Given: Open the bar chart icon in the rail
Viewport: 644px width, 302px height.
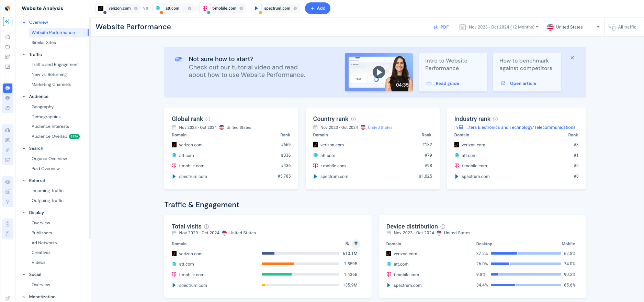Looking at the screenshot, I should 8,130.
